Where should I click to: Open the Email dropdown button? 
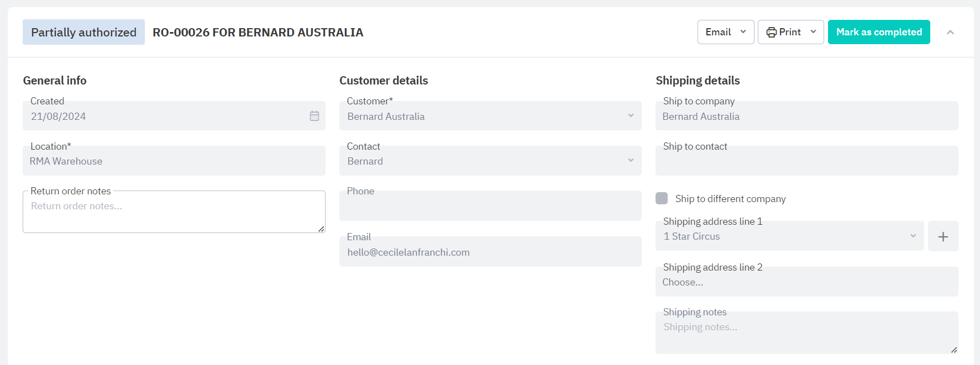point(725,32)
